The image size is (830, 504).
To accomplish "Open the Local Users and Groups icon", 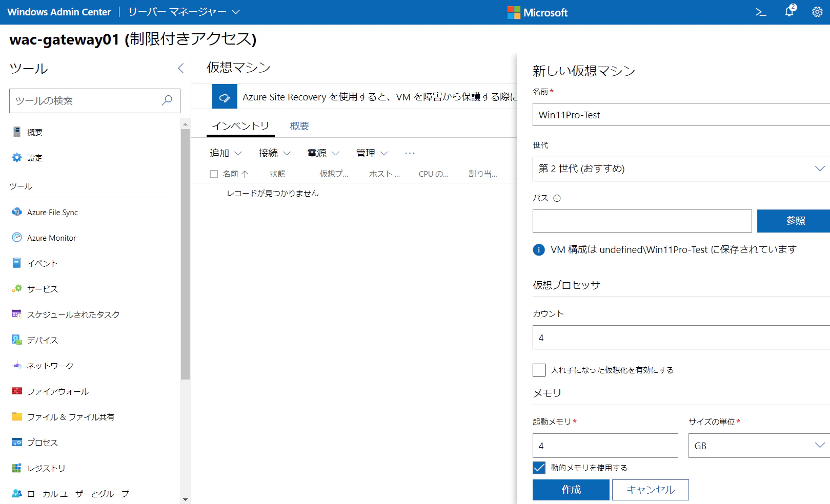I will 17,494.
